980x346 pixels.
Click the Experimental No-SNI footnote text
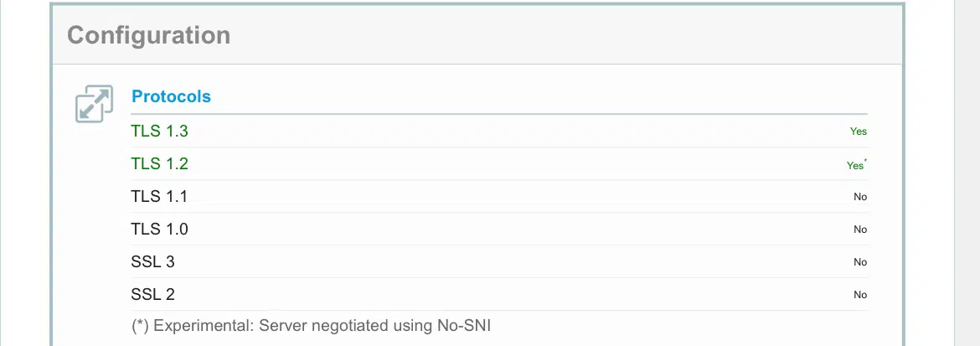click(311, 326)
